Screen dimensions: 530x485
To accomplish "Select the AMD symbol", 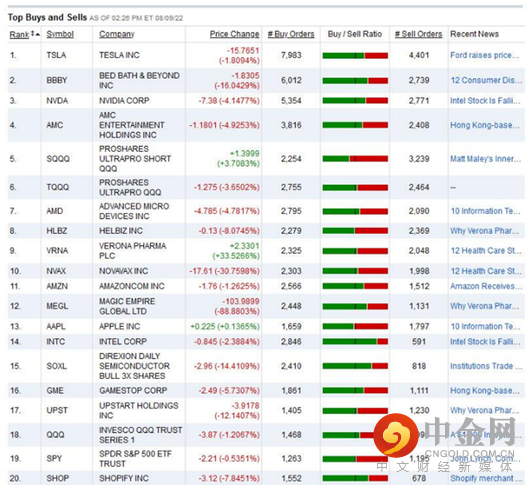I will 55,211.
